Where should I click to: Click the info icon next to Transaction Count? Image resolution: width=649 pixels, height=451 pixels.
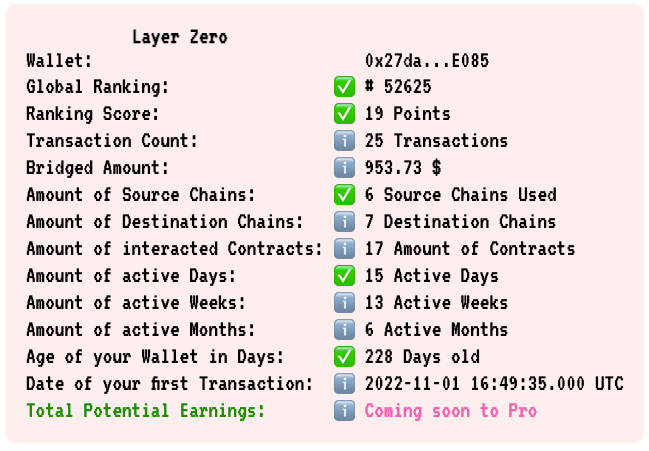344,141
